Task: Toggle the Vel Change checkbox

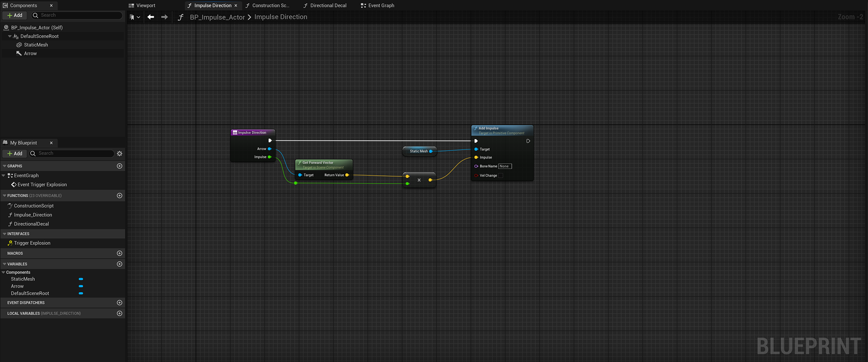Action: coord(500,175)
